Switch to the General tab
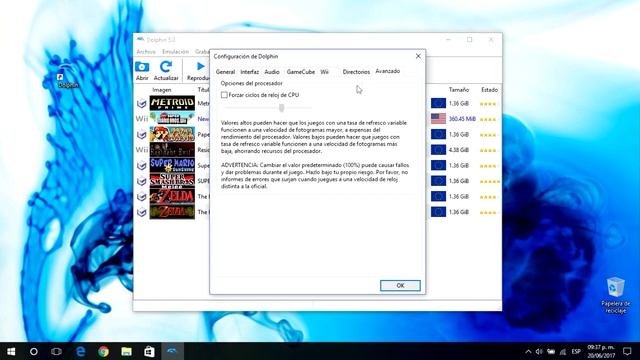This screenshot has height=360, width=640. tap(225, 72)
